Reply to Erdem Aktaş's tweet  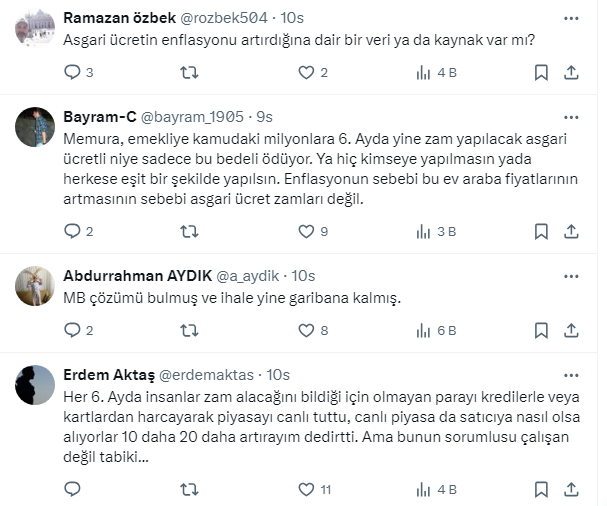click(72, 489)
